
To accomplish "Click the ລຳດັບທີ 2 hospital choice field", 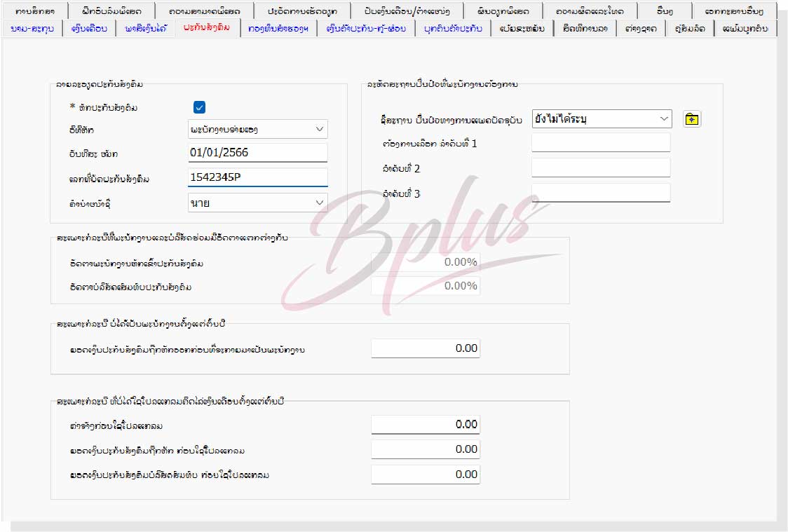I will click(601, 168).
